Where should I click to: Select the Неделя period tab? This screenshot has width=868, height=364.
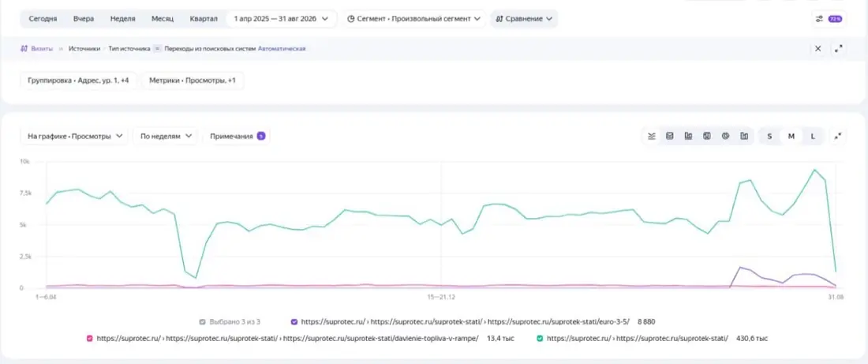tap(123, 19)
